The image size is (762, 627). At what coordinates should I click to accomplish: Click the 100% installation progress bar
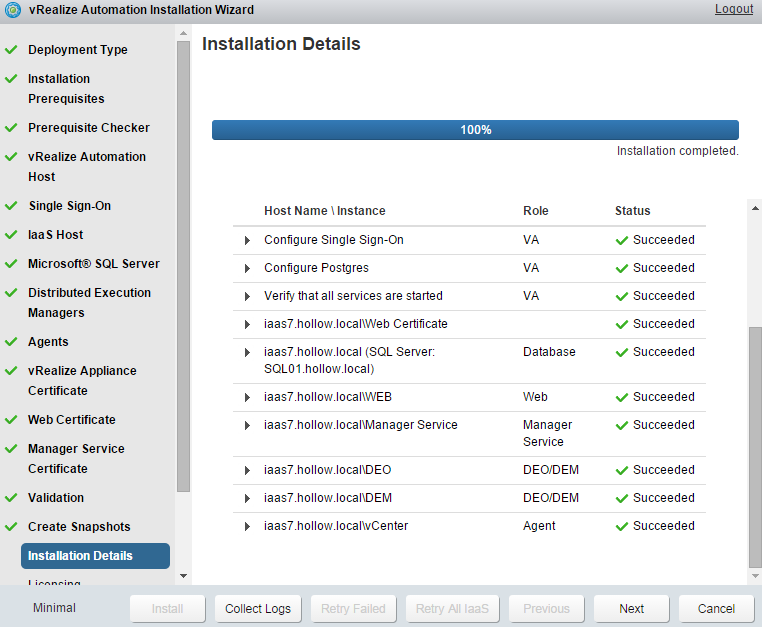475,130
